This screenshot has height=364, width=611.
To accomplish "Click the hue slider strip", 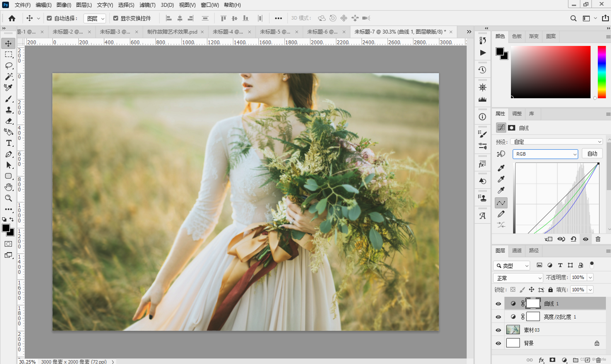I will click(x=602, y=72).
